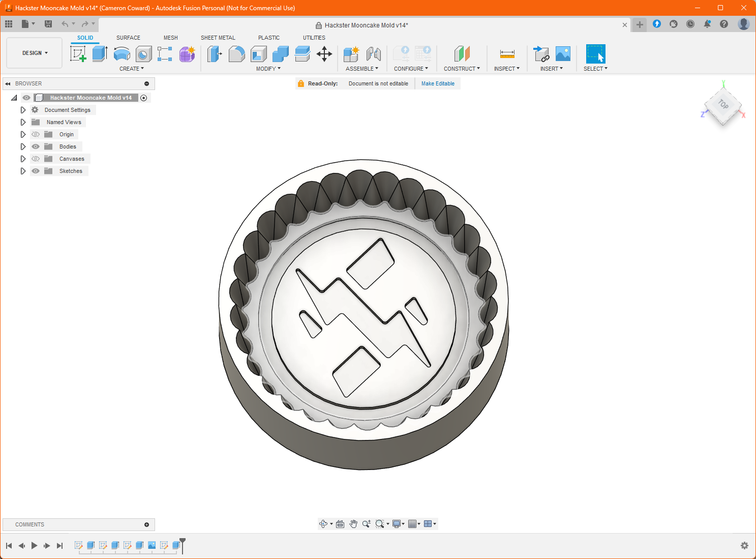This screenshot has width=756, height=559.
Task: Start the Create Form tool
Action: pyautogui.click(x=187, y=53)
